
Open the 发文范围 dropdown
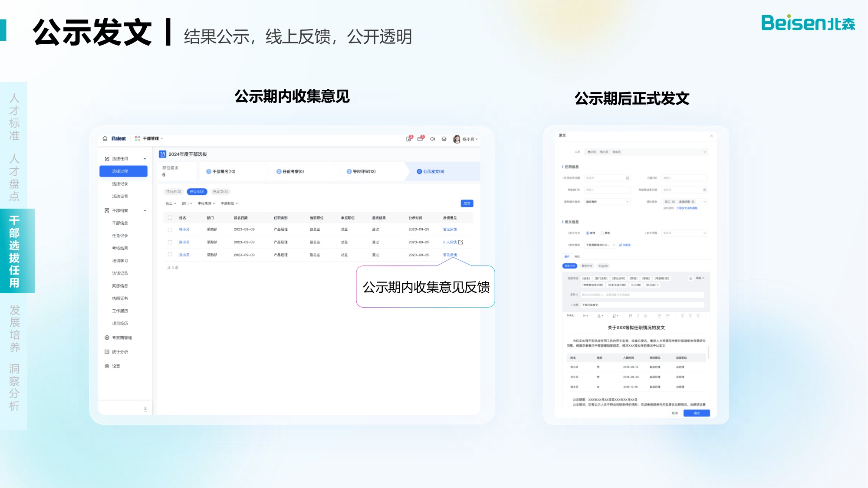coord(684,233)
